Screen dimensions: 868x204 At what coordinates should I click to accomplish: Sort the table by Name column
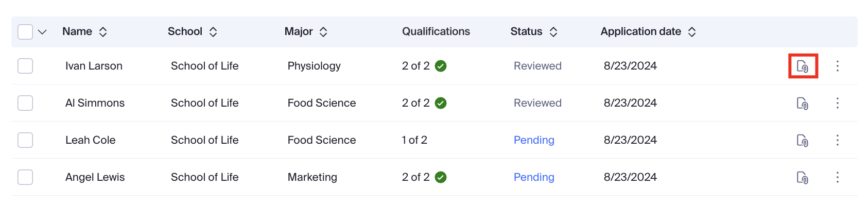pos(103,32)
